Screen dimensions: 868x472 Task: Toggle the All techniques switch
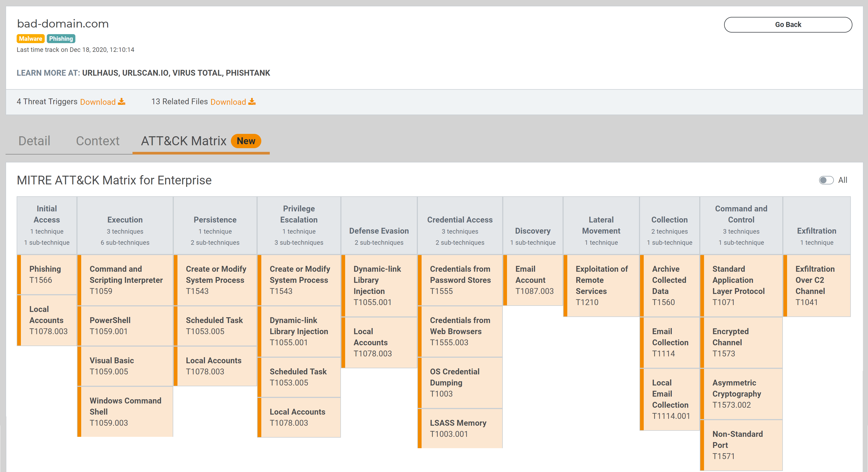(x=826, y=180)
